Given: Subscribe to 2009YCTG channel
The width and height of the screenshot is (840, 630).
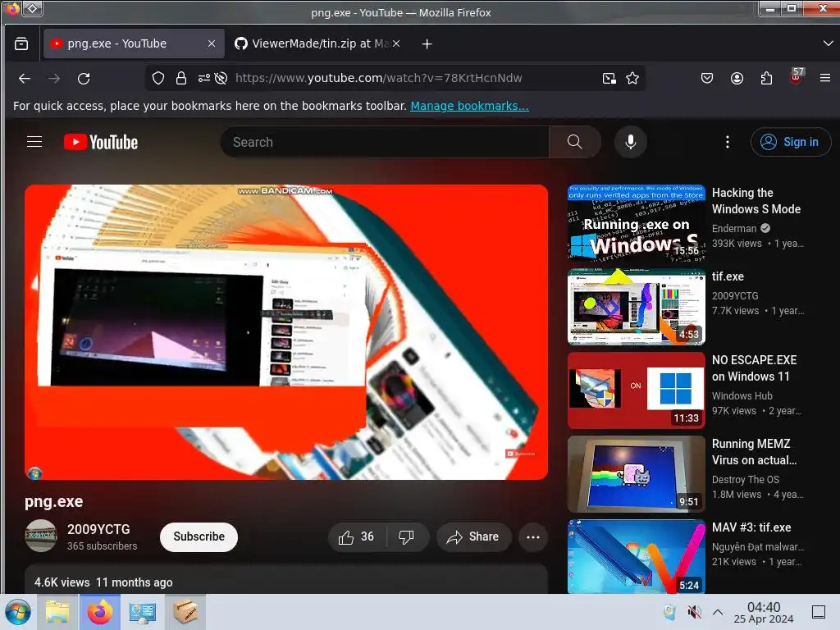Looking at the screenshot, I should click(x=199, y=536).
